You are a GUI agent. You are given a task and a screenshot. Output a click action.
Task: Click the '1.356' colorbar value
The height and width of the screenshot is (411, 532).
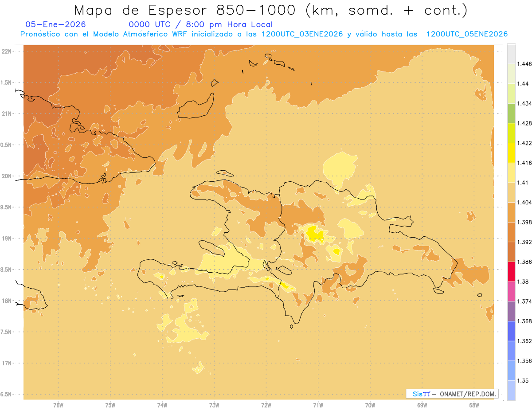point(524,361)
